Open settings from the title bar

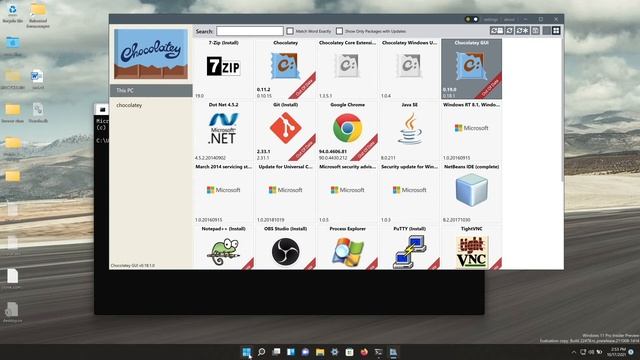[491, 20]
